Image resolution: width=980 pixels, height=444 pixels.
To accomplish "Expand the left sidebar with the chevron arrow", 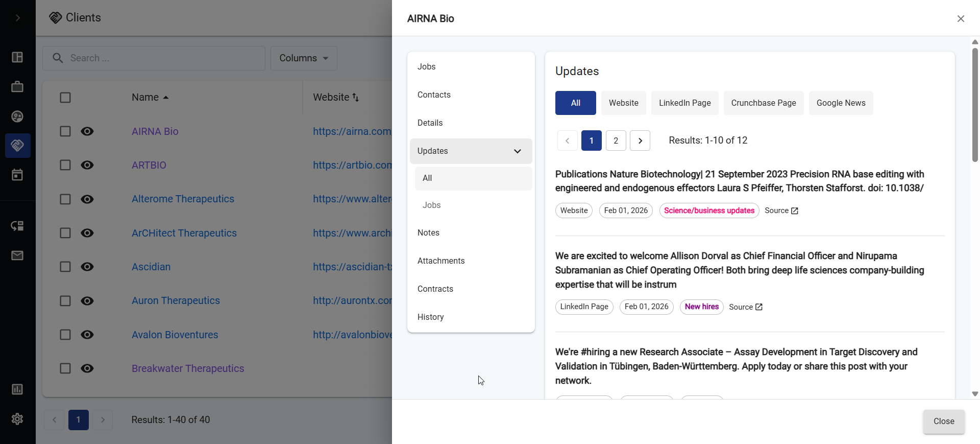I will click(x=18, y=18).
